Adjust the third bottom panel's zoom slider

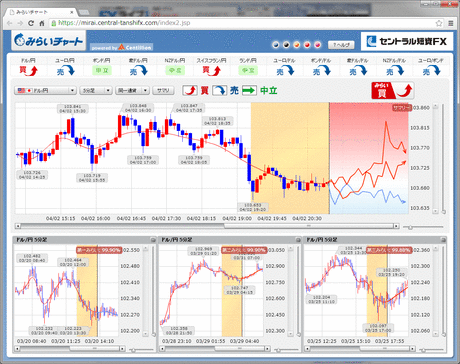click(x=423, y=350)
